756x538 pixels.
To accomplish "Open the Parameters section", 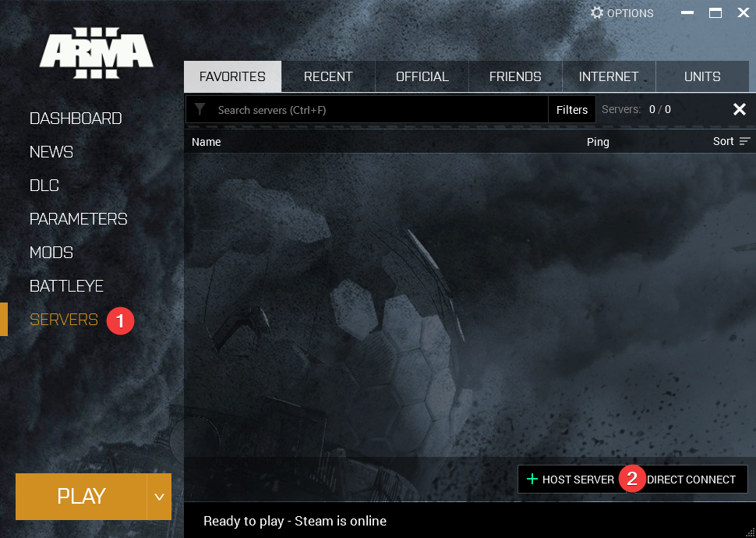I will point(78,218).
